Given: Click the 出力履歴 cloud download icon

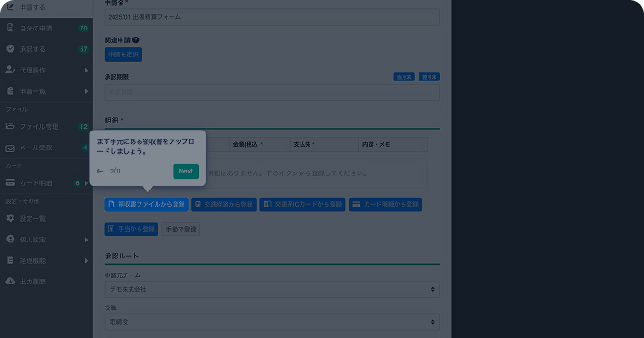Looking at the screenshot, I should point(10,281).
